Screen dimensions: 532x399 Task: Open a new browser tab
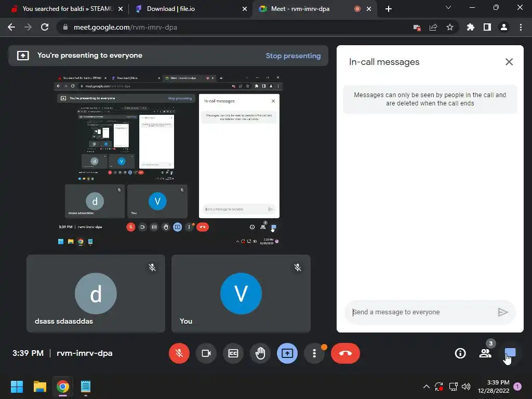point(389,9)
